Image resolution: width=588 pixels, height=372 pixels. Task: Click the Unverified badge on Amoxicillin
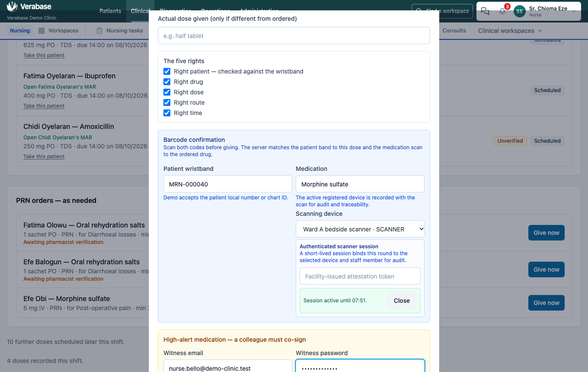[510, 141]
